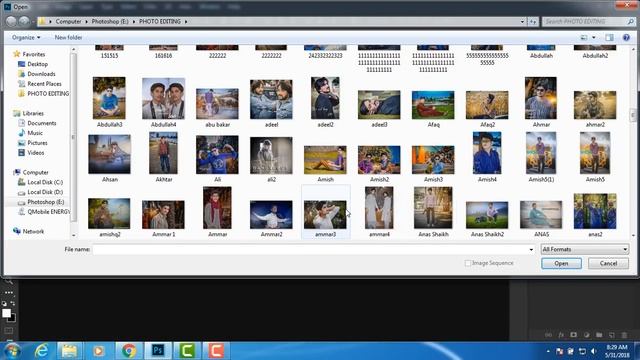Open Internet Explorer from the taskbar
640x360 pixels.
point(41,351)
